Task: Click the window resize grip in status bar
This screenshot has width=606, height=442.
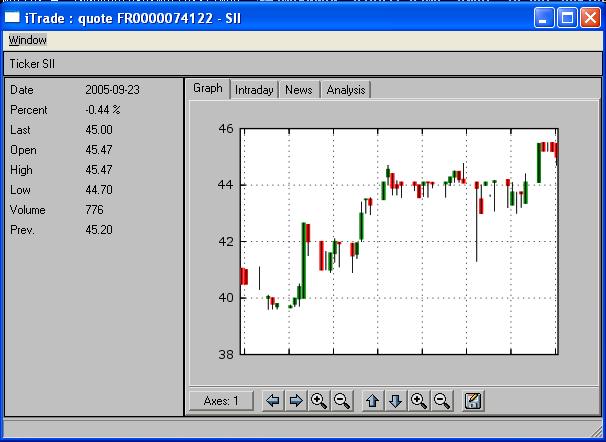Action: [597, 432]
